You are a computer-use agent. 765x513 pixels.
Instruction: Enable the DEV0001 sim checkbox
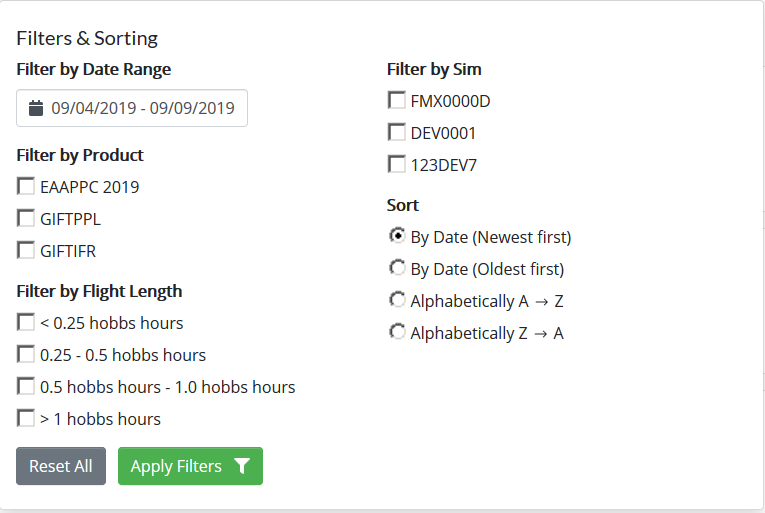click(x=397, y=132)
